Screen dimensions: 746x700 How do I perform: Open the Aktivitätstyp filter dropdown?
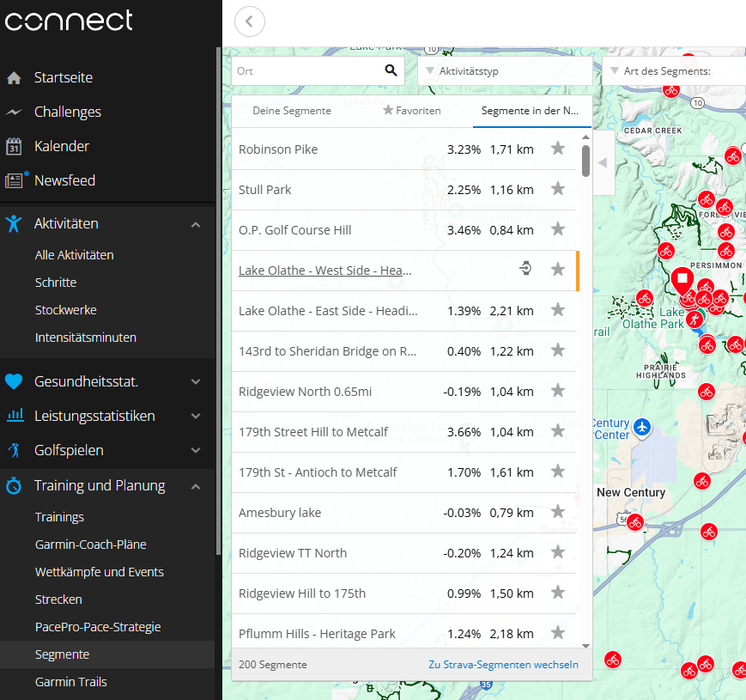coord(504,70)
